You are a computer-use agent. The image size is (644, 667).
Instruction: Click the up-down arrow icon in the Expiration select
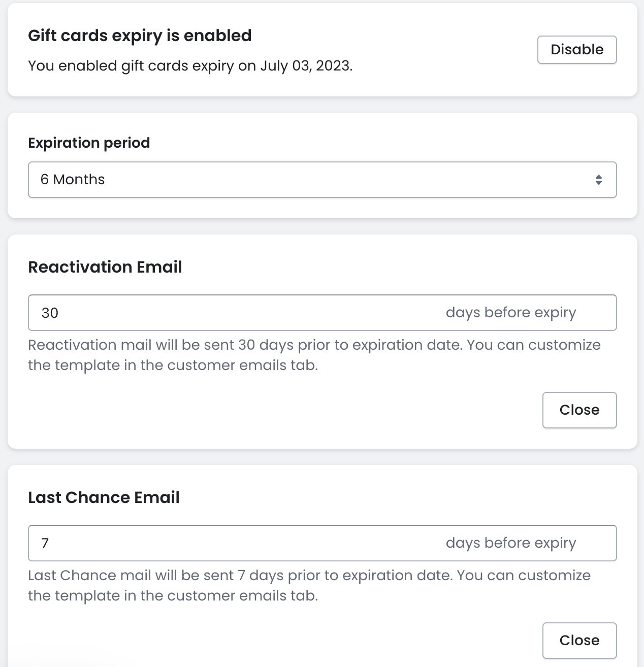599,180
